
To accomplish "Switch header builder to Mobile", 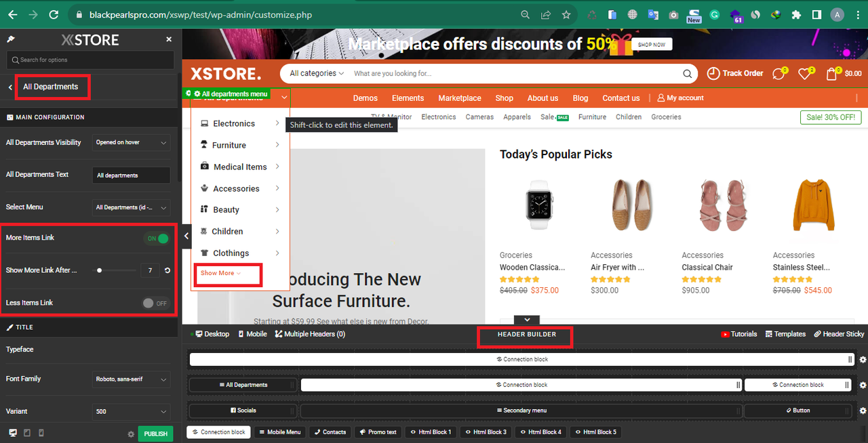I will [252, 334].
